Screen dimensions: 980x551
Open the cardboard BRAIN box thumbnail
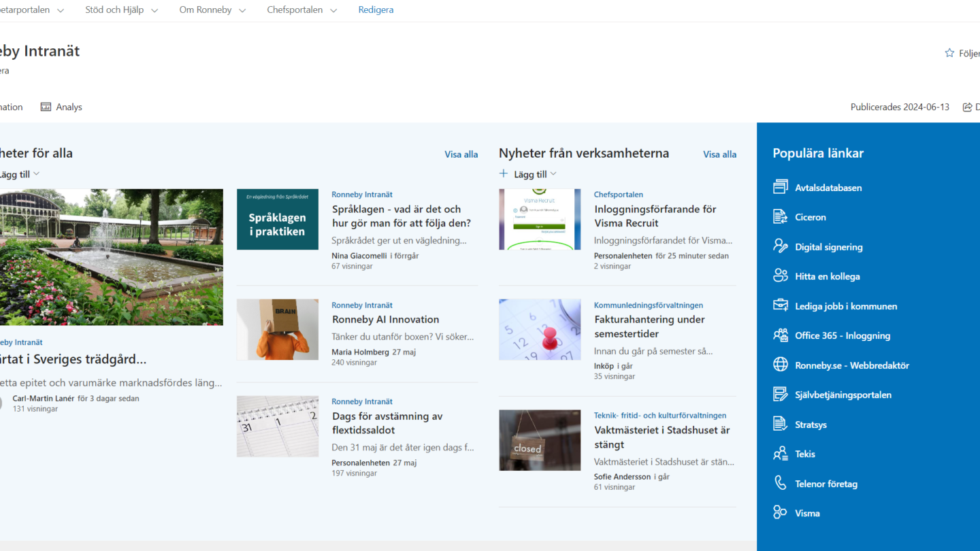pyautogui.click(x=278, y=329)
